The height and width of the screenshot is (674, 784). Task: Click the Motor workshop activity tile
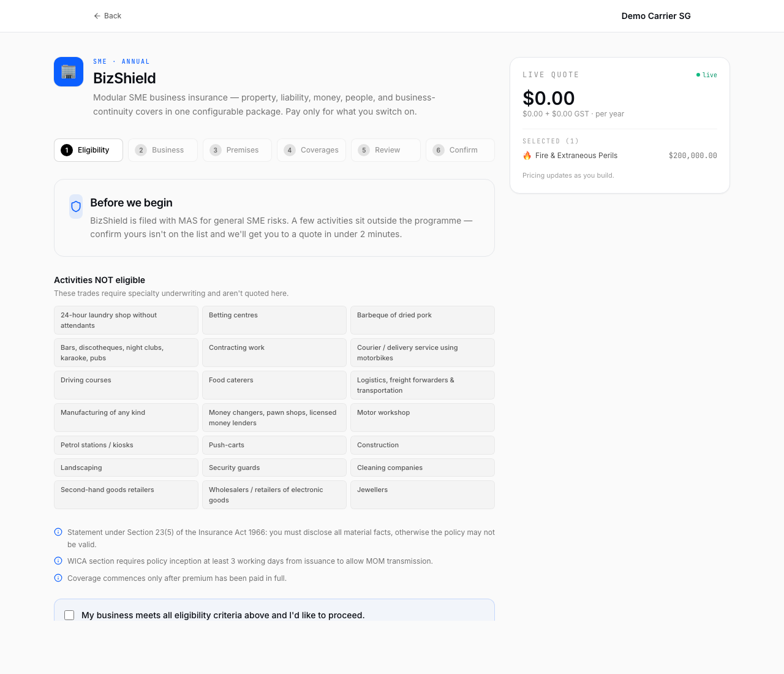point(422,417)
